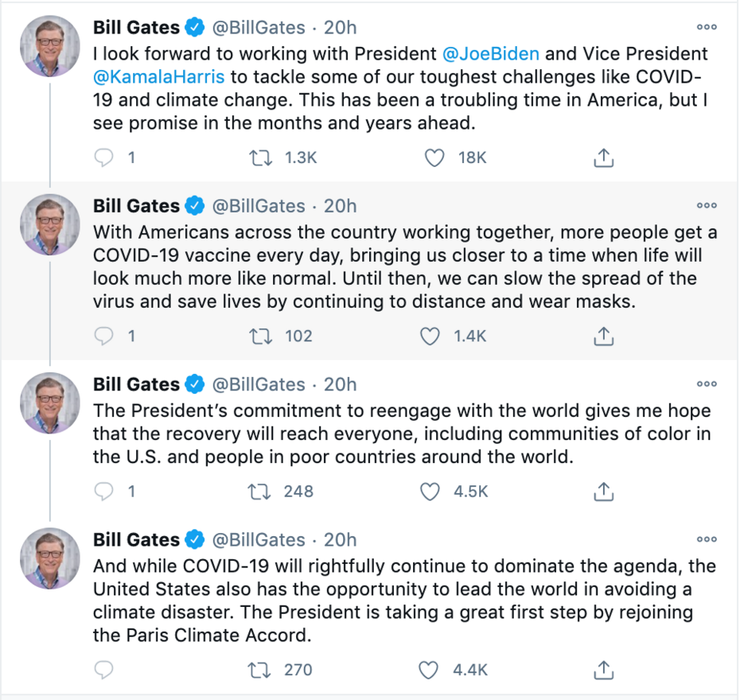Image resolution: width=740 pixels, height=700 pixels.
Task: Open more options on the vaccine tweet
Action: pyautogui.click(x=707, y=205)
